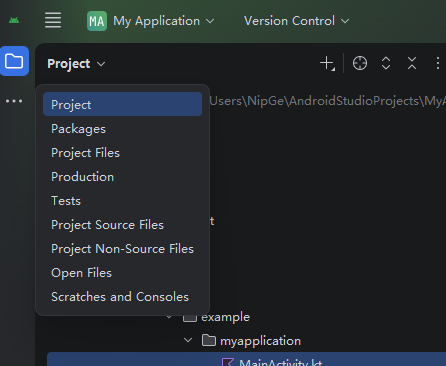446x366 pixels.
Task: Open My Application project dropdown
Action: [164, 21]
